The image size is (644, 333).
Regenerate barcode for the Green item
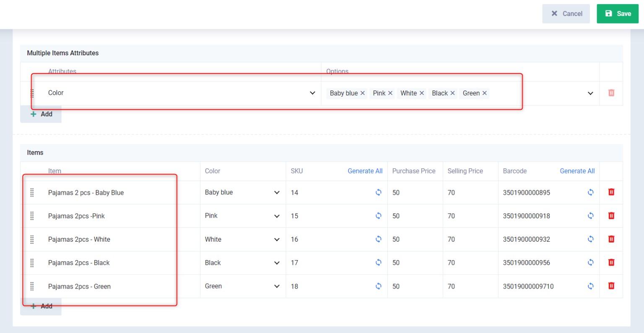[x=590, y=286]
